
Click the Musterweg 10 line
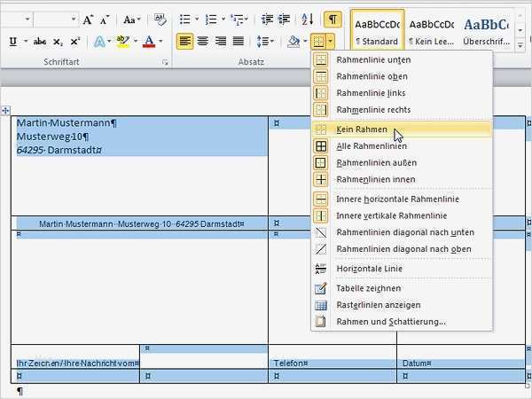click(52, 137)
